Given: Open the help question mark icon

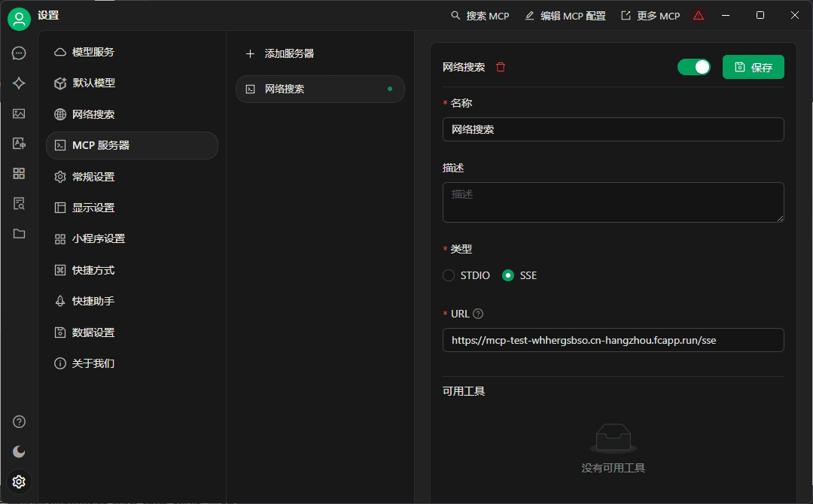Looking at the screenshot, I should point(19,422).
